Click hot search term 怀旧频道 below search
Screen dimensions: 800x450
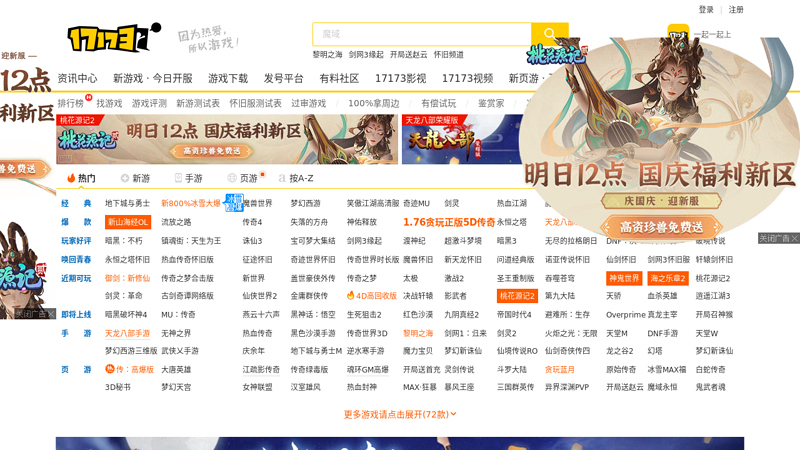tap(448, 55)
